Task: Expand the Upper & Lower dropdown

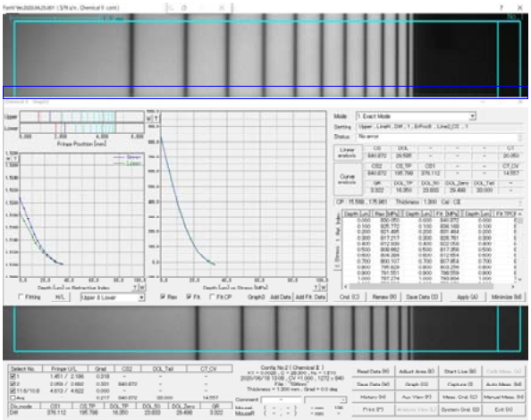Action: (113, 298)
